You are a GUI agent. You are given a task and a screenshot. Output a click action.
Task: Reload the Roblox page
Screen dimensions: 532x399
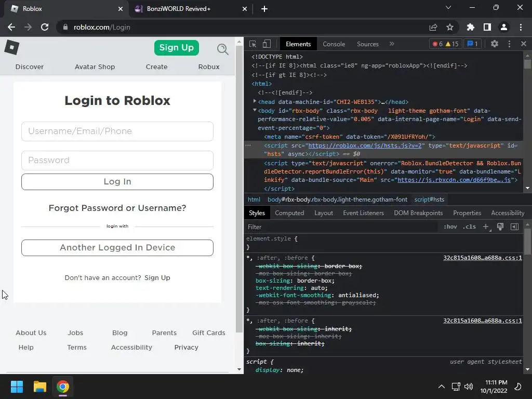(x=45, y=27)
